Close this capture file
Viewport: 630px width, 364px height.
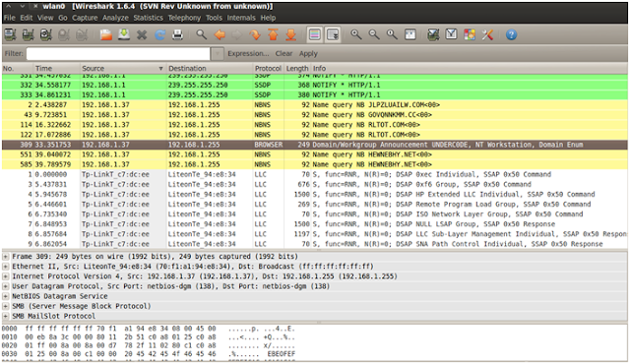point(142,34)
